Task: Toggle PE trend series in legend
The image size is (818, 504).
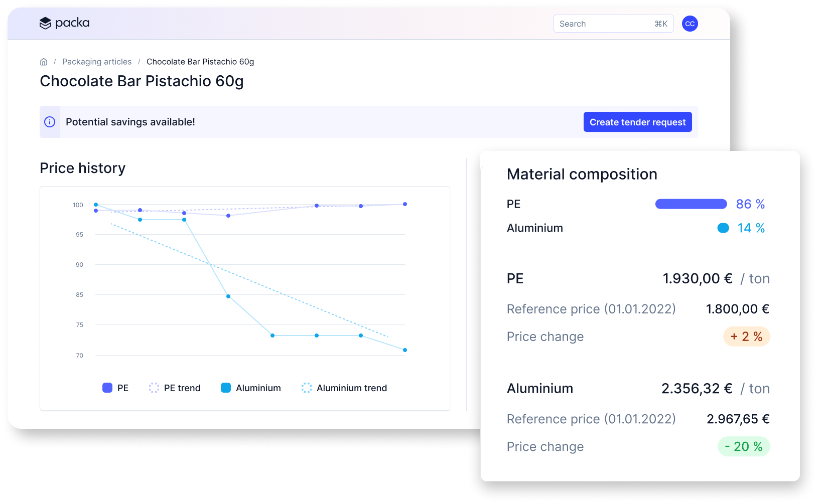Action: [x=175, y=388]
